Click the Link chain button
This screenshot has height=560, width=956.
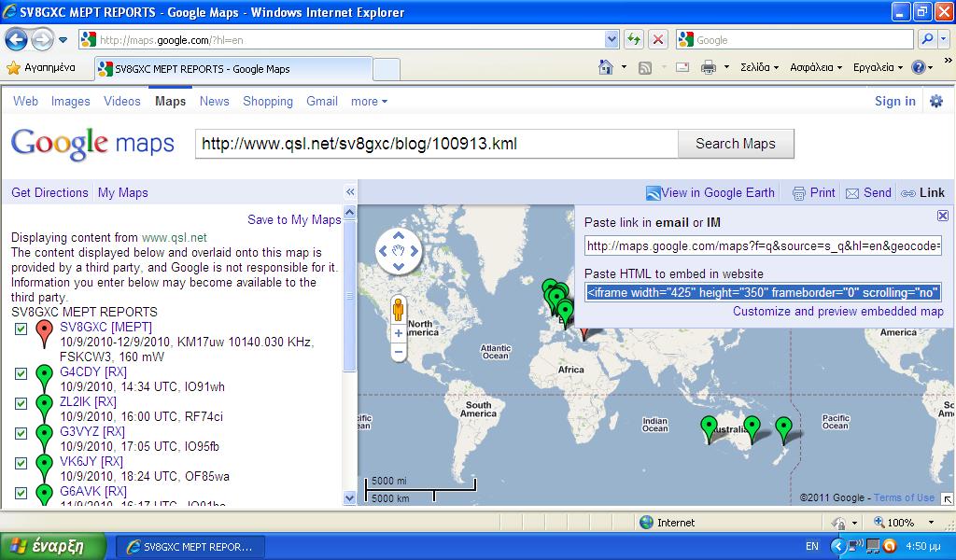point(923,192)
